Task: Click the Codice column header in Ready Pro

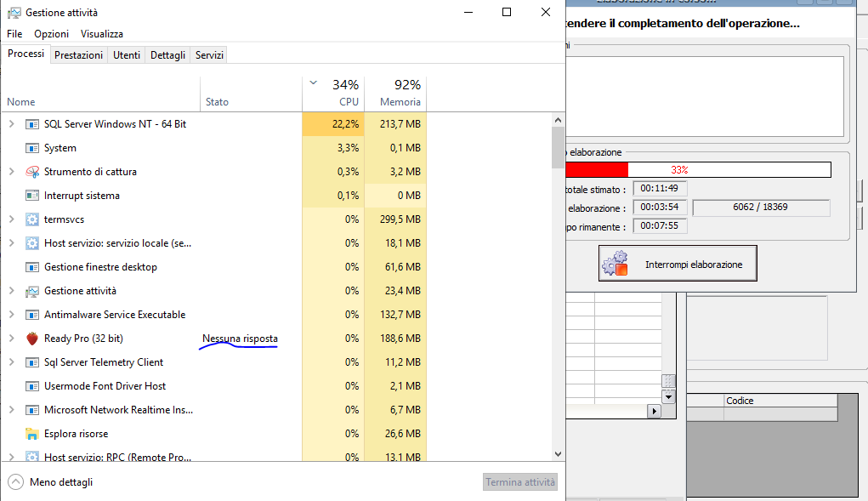Action: tap(780, 401)
